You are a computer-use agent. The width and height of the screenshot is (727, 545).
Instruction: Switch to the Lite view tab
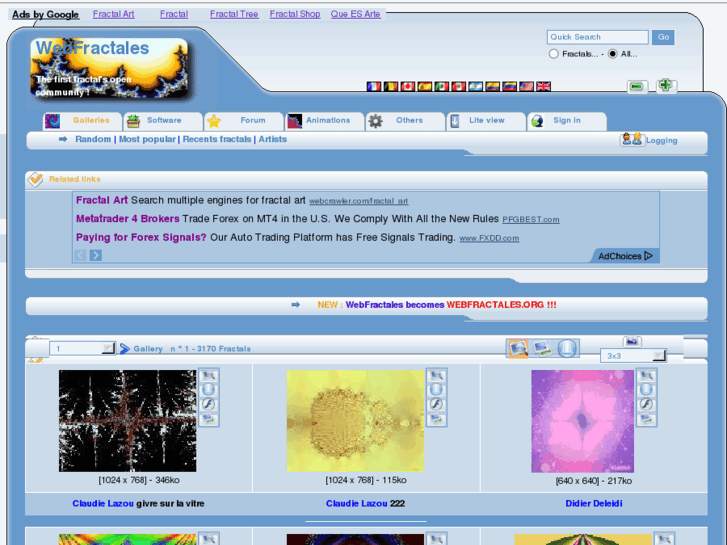486,121
